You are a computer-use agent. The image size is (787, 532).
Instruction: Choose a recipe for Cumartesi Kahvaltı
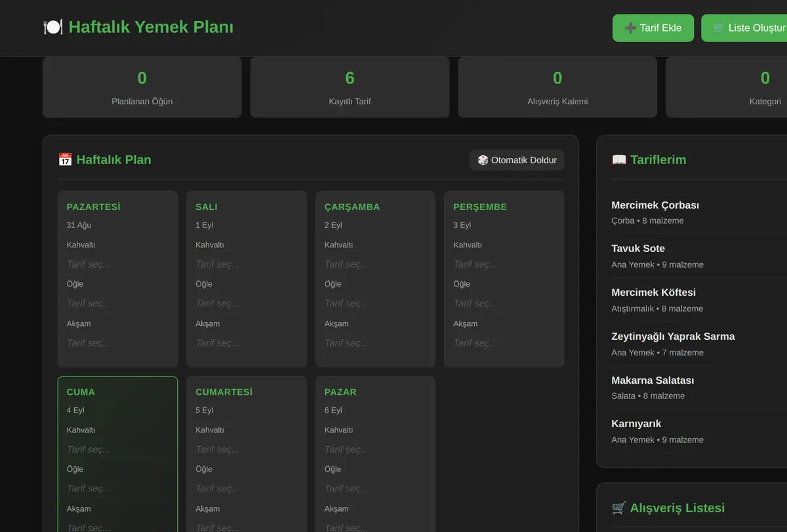(x=247, y=449)
